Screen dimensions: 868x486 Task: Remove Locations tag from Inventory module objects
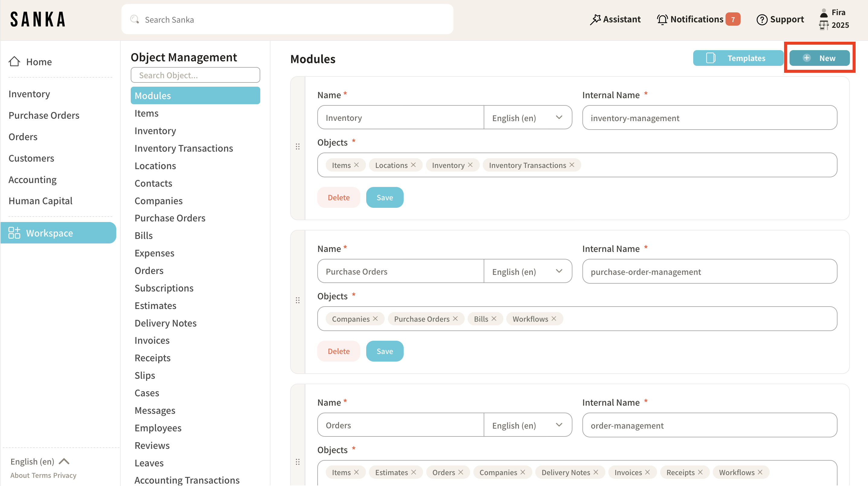(x=413, y=165)
